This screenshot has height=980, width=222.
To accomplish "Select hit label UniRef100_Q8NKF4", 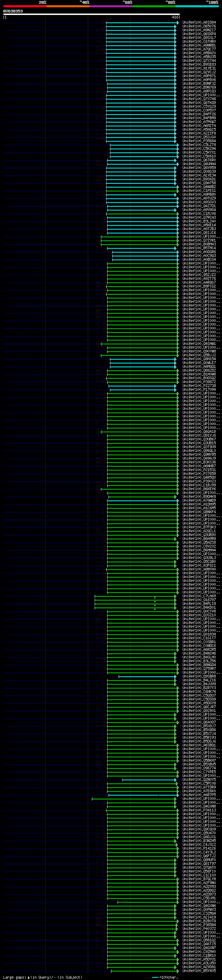I will [x=199, y=512].
